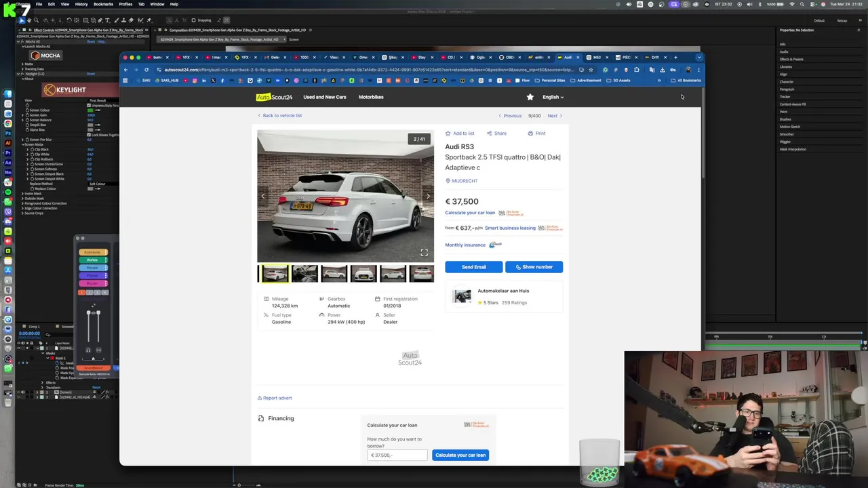The width and height of the screenshot is (868, 488).
Task: Click the AutoScout24 logo
Action: point(274,97)
